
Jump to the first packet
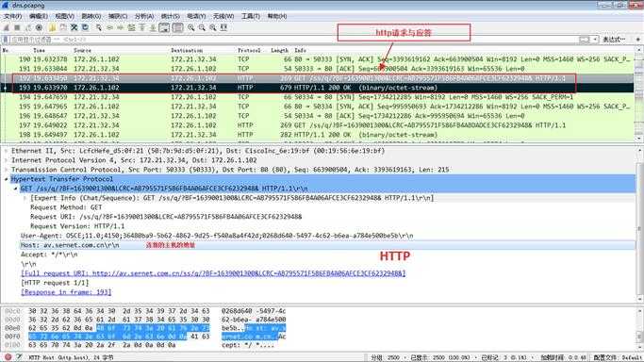(142, 27)
